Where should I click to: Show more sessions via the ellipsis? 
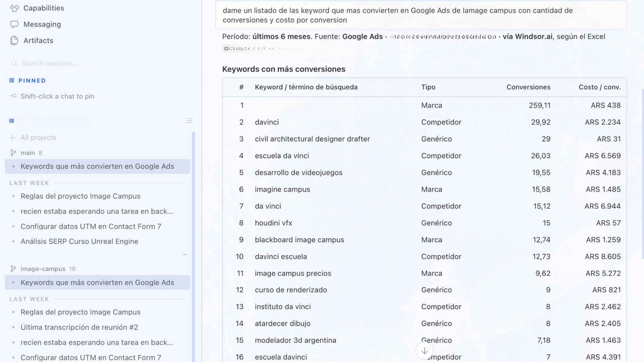184,255
